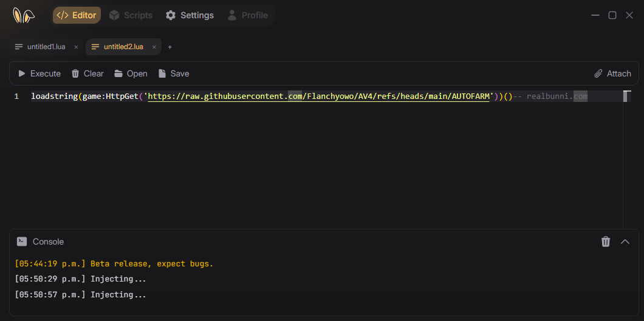This screenshot has width=644, height=321.
Task: Click the bunny ears app logo
Action: tap(24, 15)
